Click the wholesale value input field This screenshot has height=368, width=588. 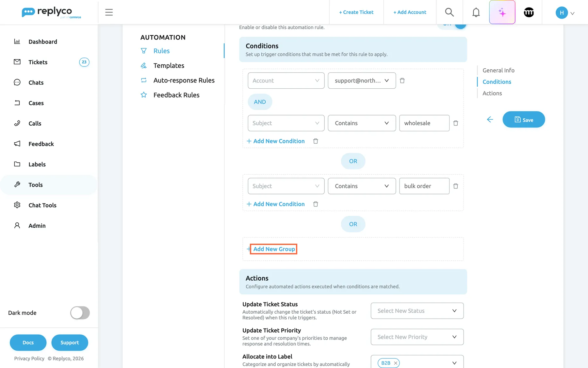424,123
